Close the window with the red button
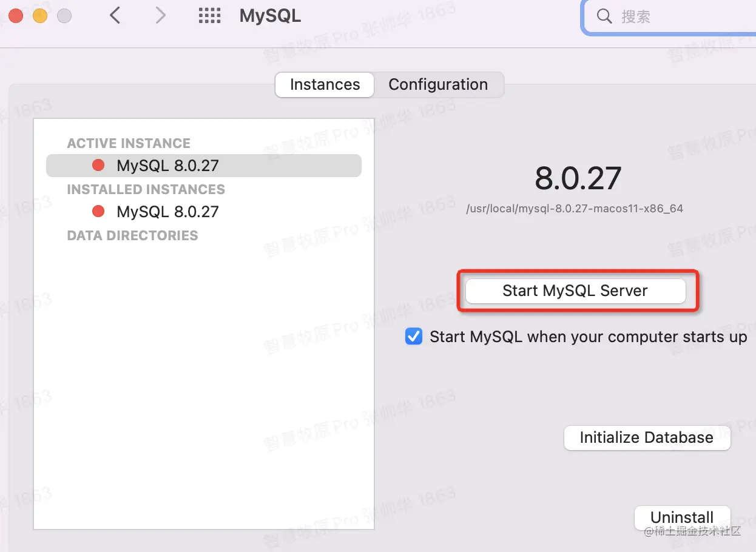Viewport: 756px width, 552px height. 16,16
